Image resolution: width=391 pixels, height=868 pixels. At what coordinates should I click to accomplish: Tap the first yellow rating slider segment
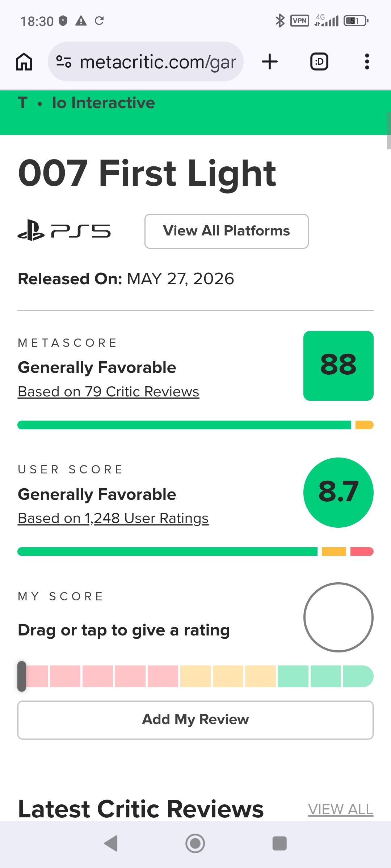(195, 676)
